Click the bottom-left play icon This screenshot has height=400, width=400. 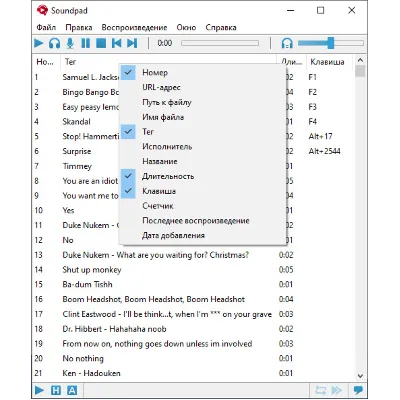39,390
